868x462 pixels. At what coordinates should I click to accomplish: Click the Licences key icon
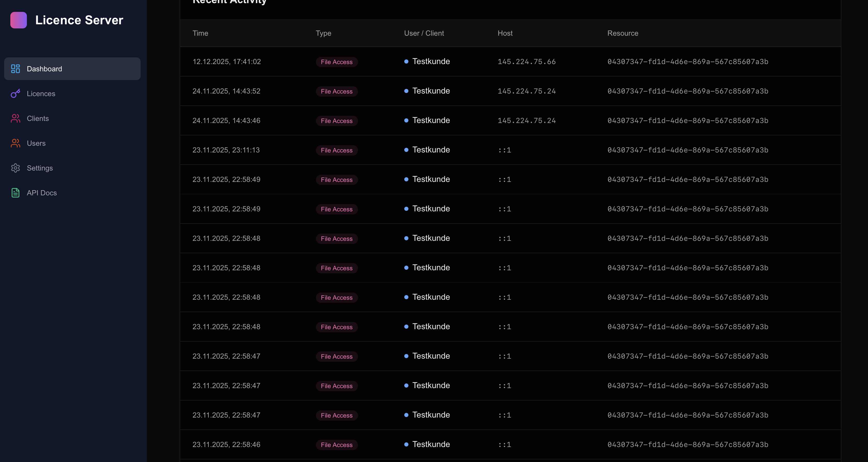15,94
